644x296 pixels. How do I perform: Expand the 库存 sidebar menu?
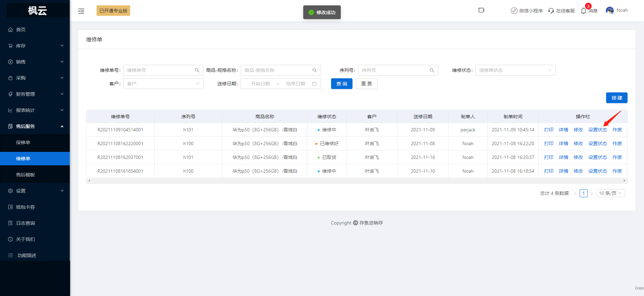pyautogui.click(x=35, y=46)
